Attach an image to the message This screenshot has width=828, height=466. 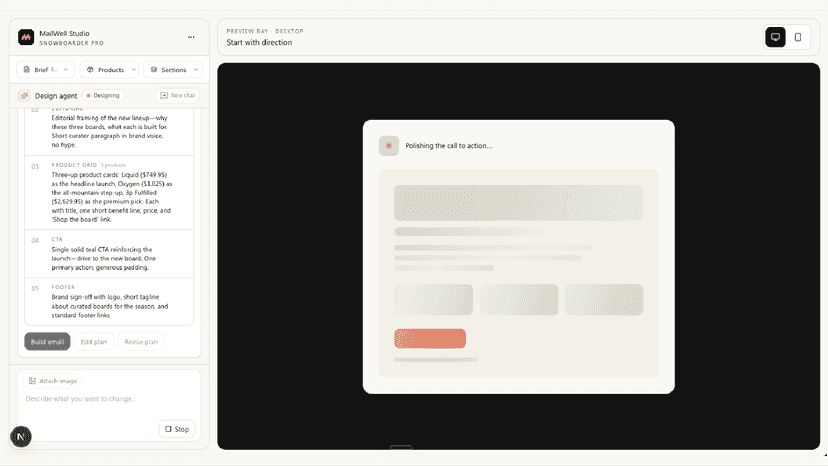(53, 381)
